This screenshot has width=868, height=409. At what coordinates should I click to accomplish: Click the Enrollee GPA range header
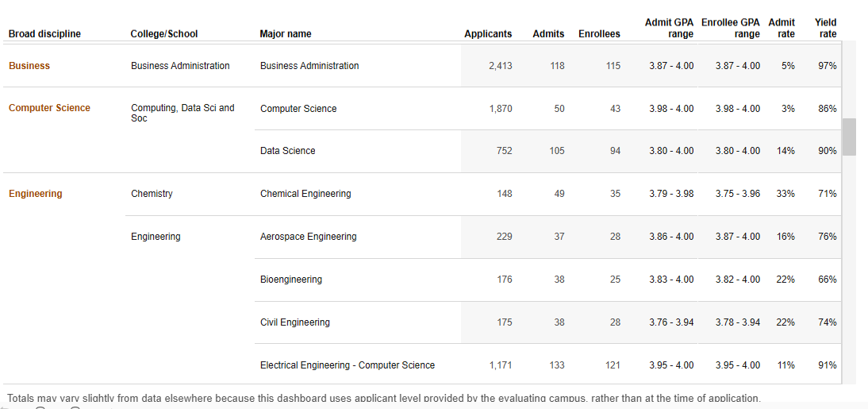point(730,29)
